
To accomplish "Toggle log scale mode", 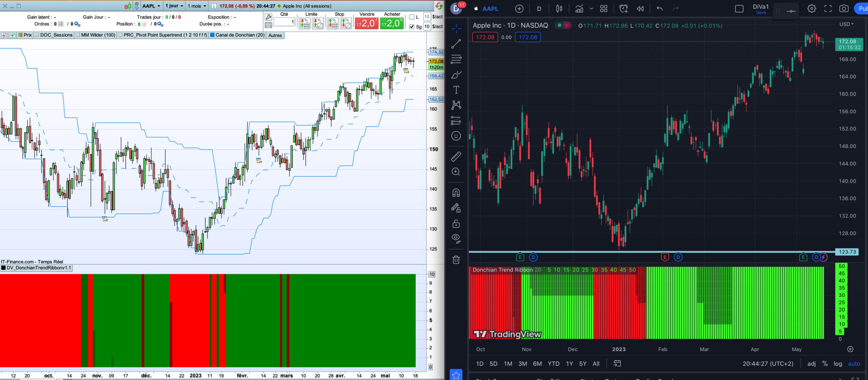I will (x=838, y=363).
